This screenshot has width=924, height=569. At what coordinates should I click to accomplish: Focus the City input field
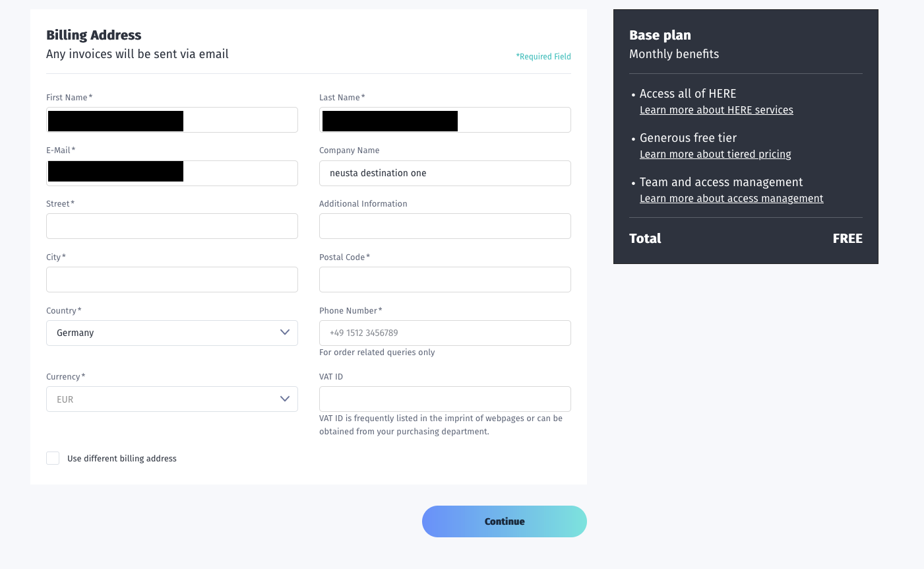click(172, 279)
